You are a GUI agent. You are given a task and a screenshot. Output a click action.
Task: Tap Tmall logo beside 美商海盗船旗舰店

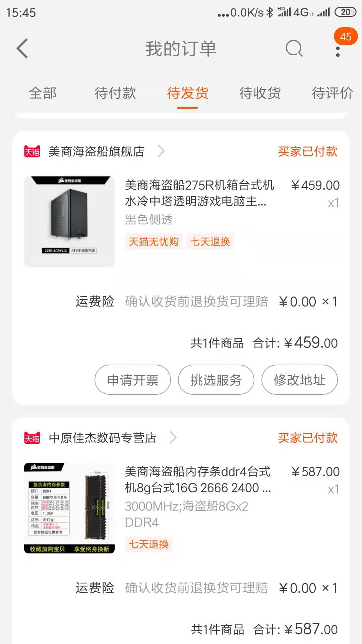click(x=32, y=152)
